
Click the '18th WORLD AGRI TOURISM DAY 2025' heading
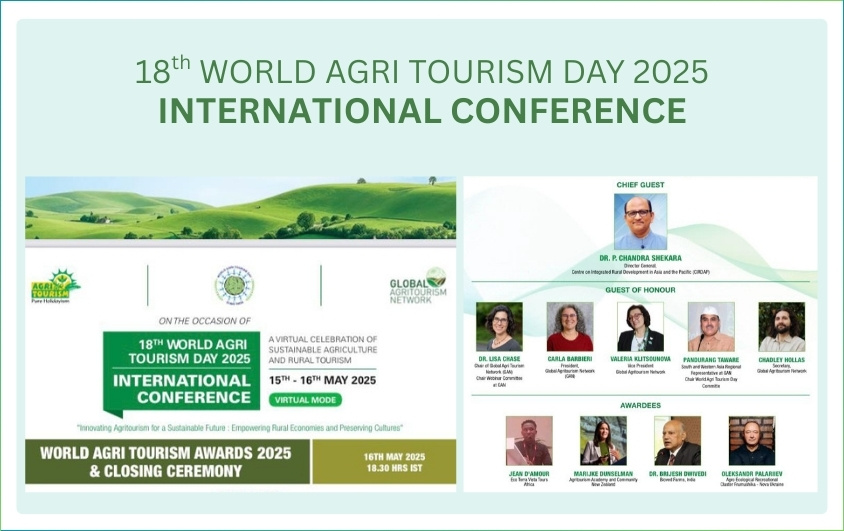coord(421,71)
